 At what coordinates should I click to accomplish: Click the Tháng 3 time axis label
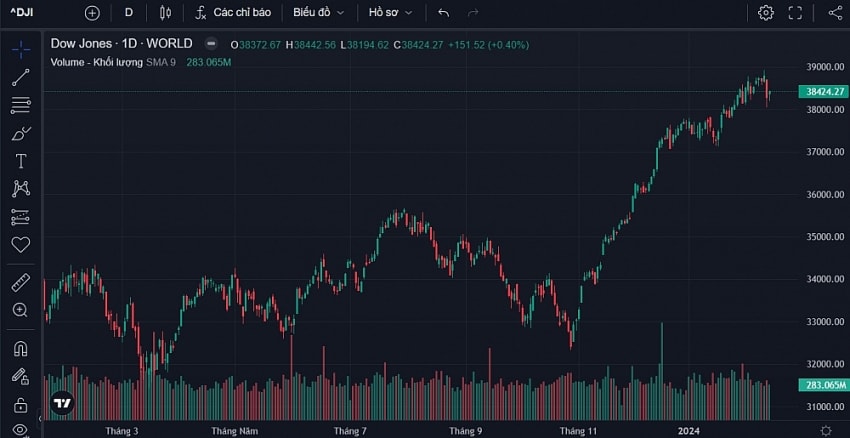(x=122, y=431)
